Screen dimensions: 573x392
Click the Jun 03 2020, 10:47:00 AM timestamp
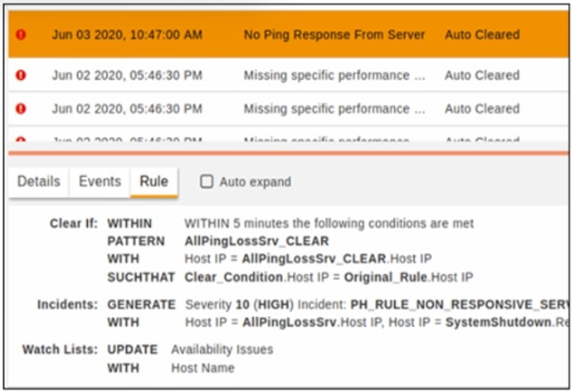pyautogui.click(x=127, y=34)
